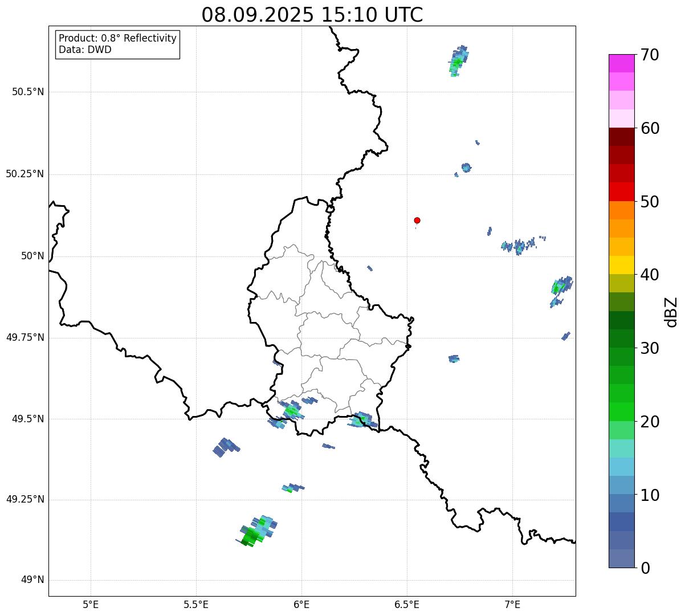Click the red station marker dot
Viewport: 685px width, 616px height.
[x=417, y=221]
